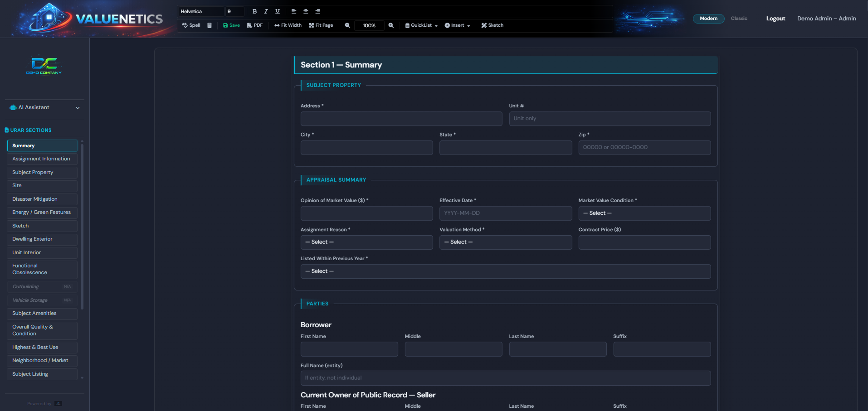Save the report using the Save icon

point(231,25)
